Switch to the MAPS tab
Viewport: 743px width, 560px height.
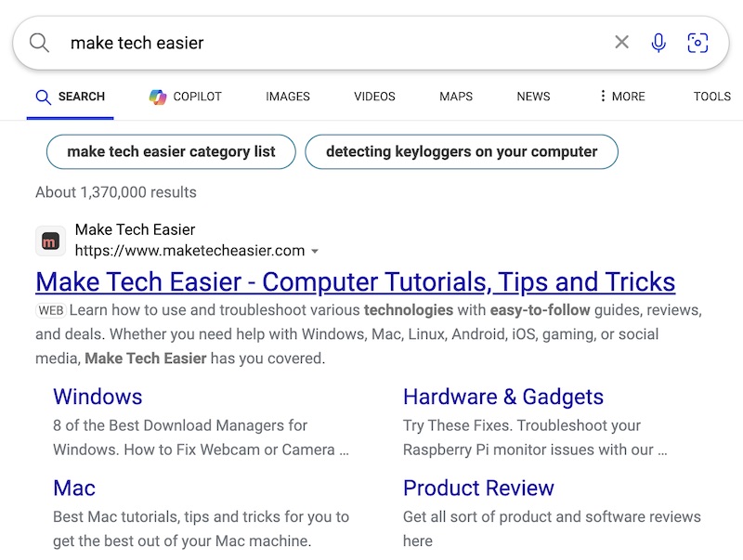coord(455,97)
